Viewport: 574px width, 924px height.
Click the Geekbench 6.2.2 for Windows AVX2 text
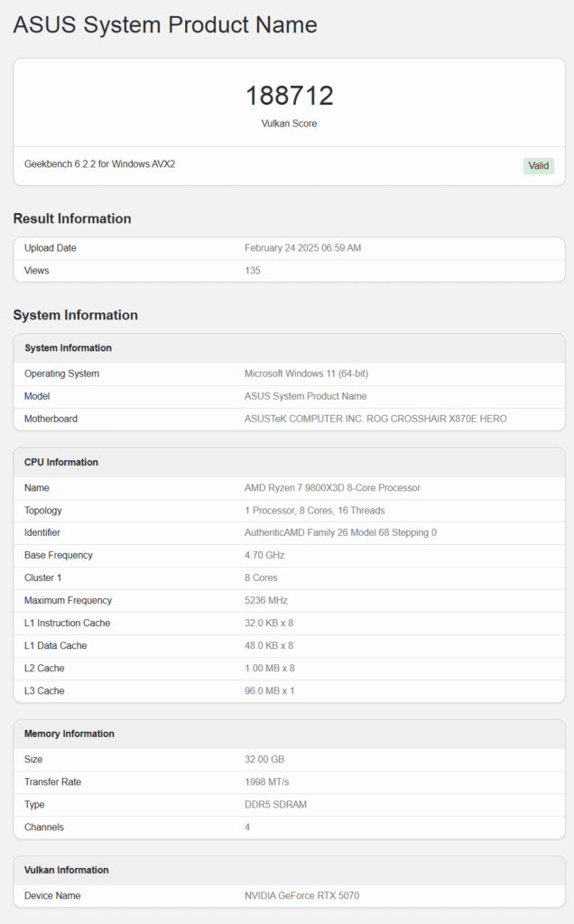click(99, 164)
